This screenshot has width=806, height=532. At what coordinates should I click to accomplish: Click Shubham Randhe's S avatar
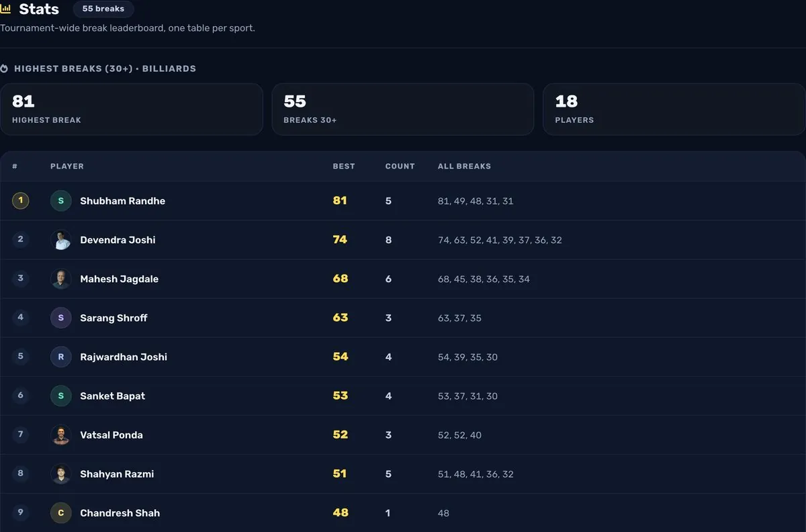61,201
